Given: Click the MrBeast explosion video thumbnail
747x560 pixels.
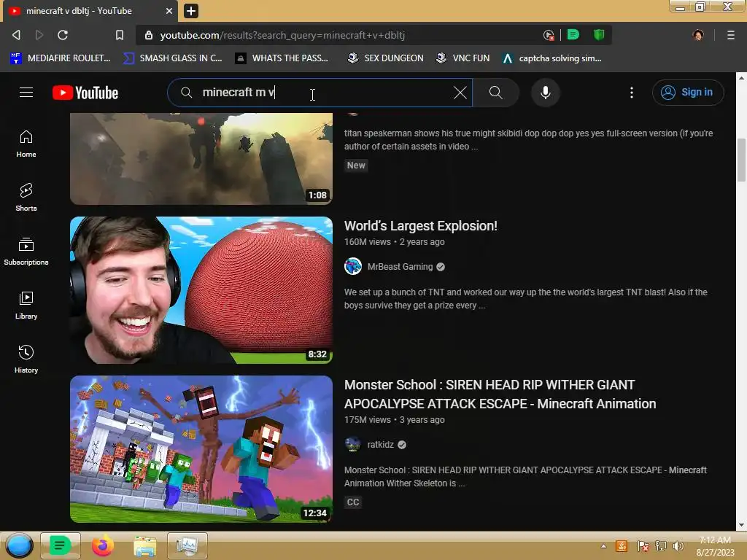Looking at the screenshot, I should click(x=201, y=290).
